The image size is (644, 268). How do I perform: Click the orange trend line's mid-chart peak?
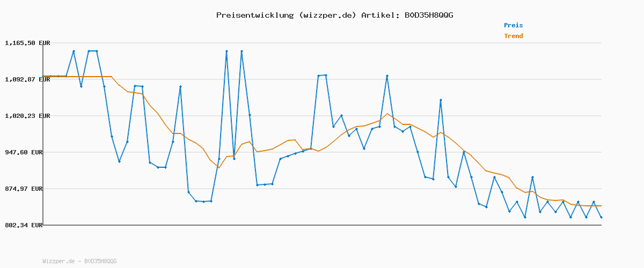387,114
